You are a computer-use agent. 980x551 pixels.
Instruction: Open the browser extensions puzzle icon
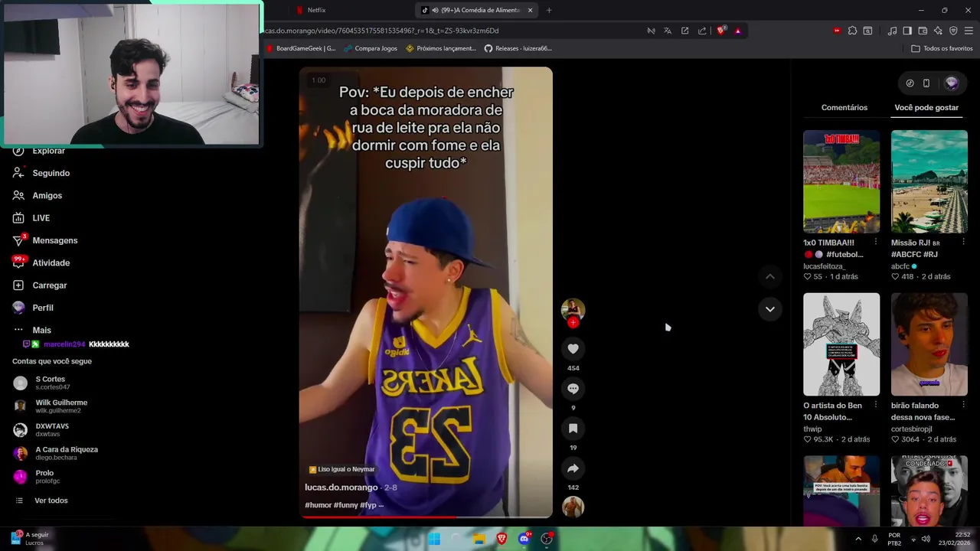(852, 31)
